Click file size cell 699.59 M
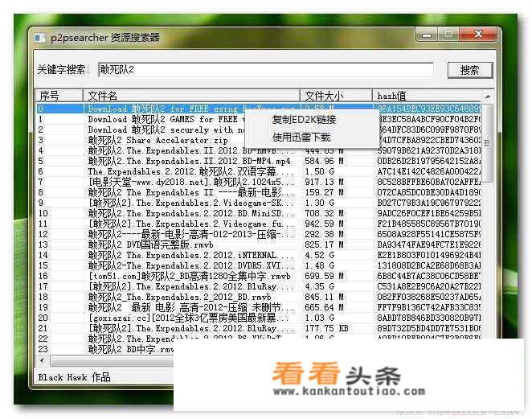The width and height of the screenshot is (532, 419). [x=324, y=276]
